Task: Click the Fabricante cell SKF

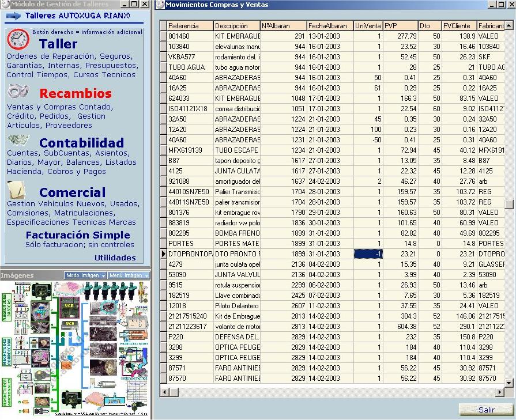Action: (x=491, y=57)
